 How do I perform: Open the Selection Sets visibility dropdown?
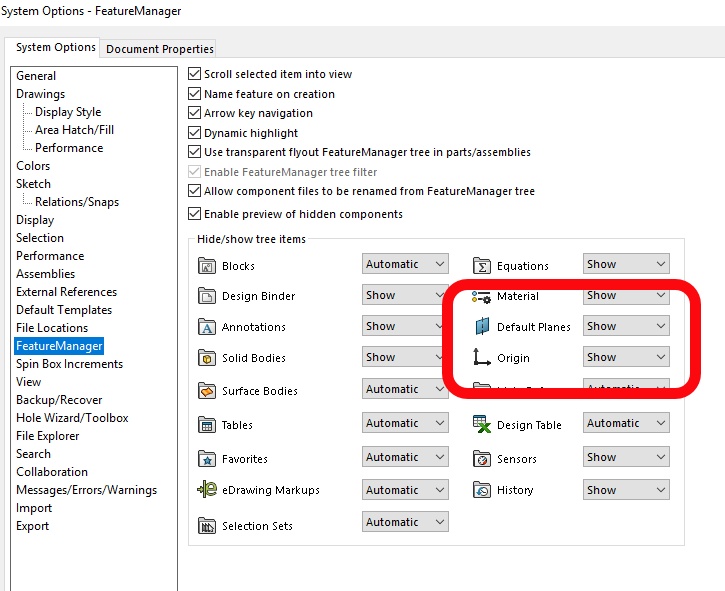(405, 522)
